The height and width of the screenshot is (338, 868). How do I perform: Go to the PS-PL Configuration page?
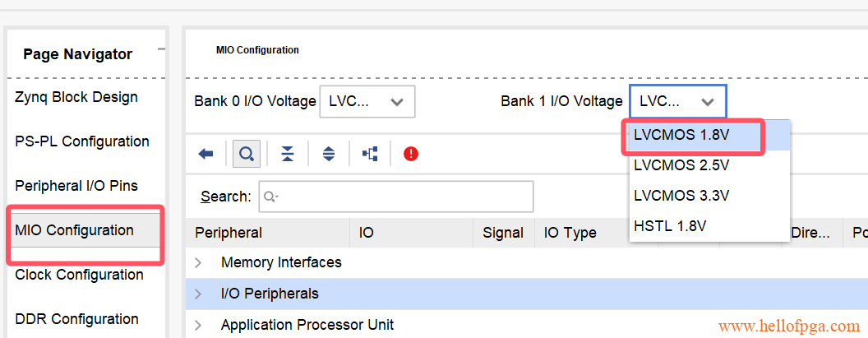pyautogui.click(x=82, y=141)
